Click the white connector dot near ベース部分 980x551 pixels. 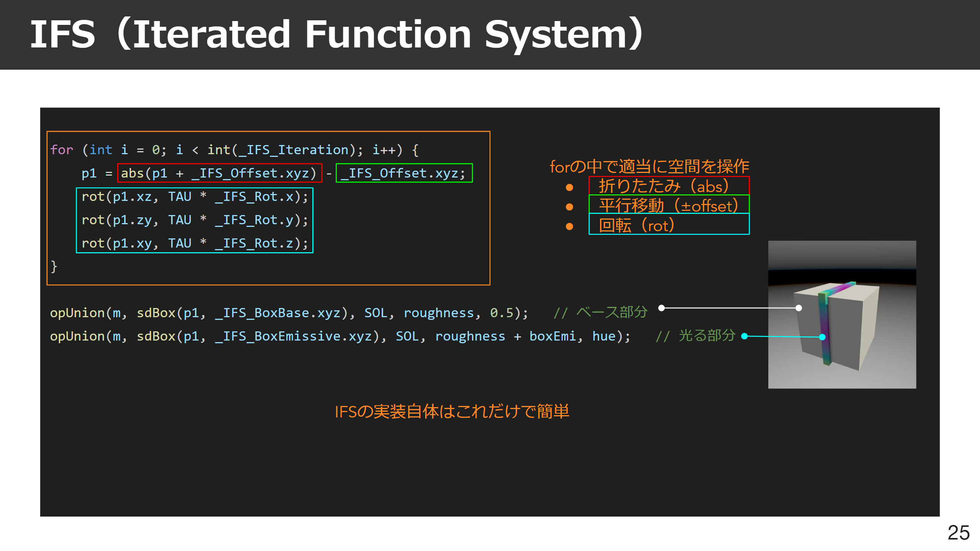click(661, 308)
